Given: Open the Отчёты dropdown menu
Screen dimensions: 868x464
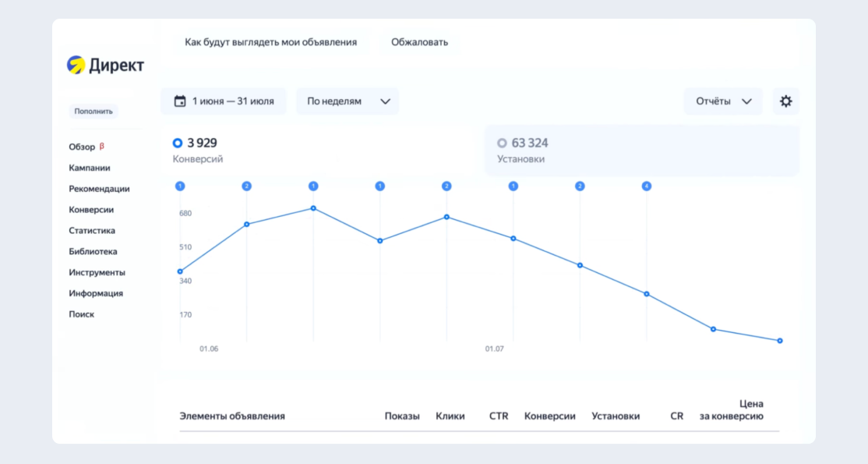Looking at the screenshot, I should [x=723, y=101].
